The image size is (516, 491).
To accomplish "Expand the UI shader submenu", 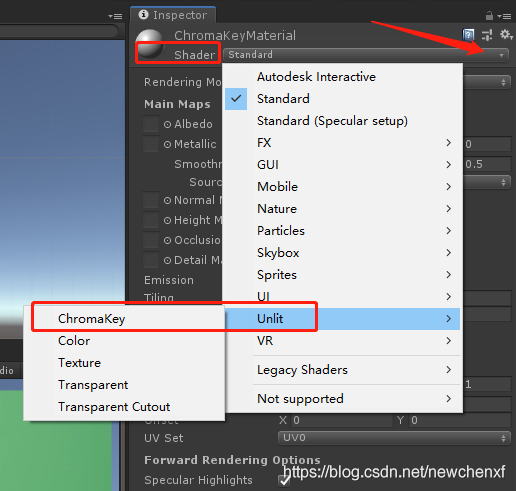I will 342,296.
